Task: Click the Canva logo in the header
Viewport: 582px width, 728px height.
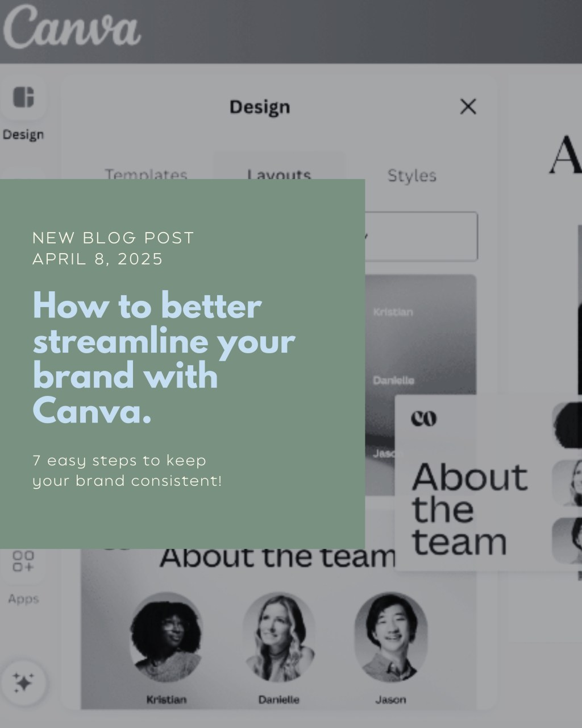Action: pos(72,27)
